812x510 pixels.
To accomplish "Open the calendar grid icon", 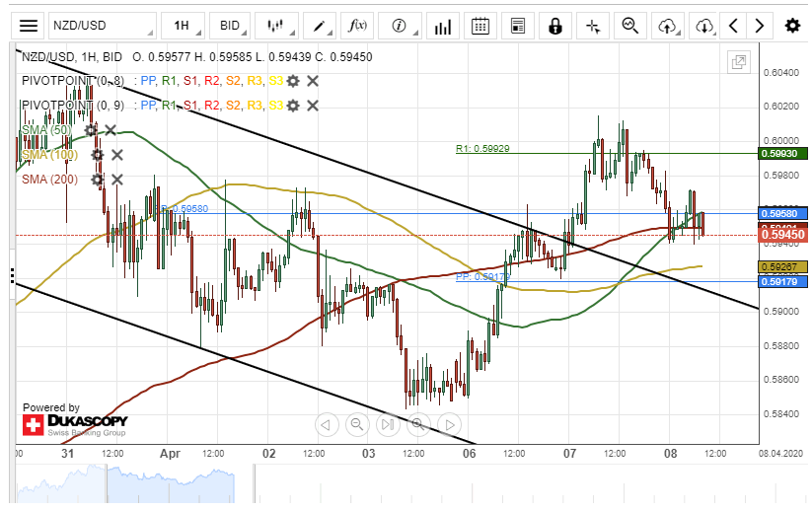I will click(x=480, y=26).
